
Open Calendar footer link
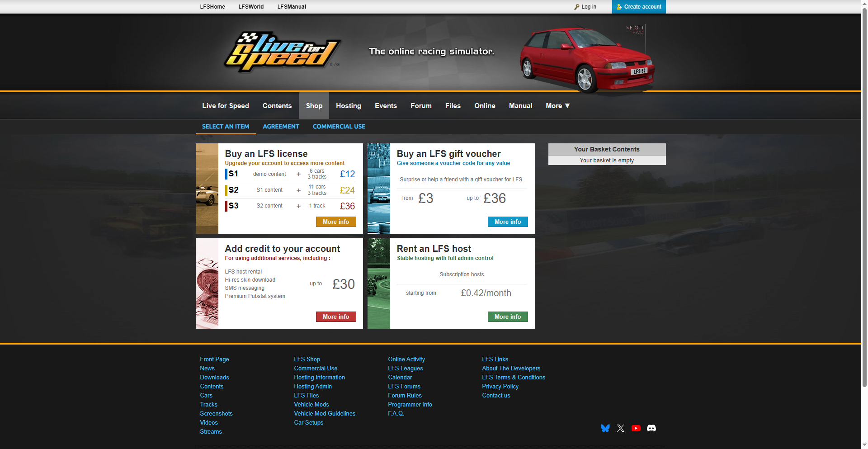click(x=400, y=378)
